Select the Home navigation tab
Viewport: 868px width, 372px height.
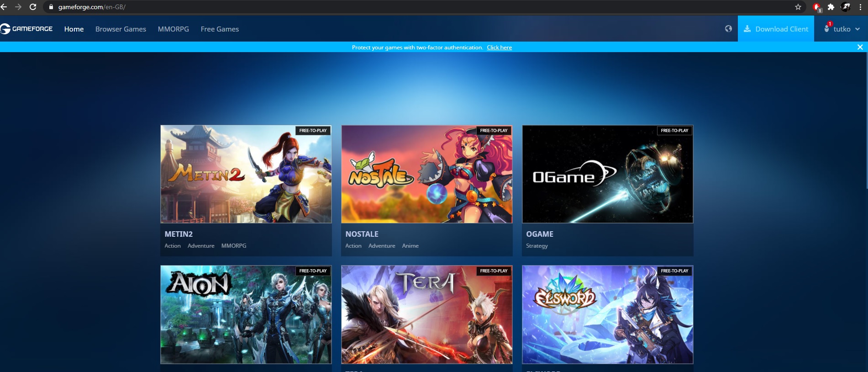pos(74,29)
